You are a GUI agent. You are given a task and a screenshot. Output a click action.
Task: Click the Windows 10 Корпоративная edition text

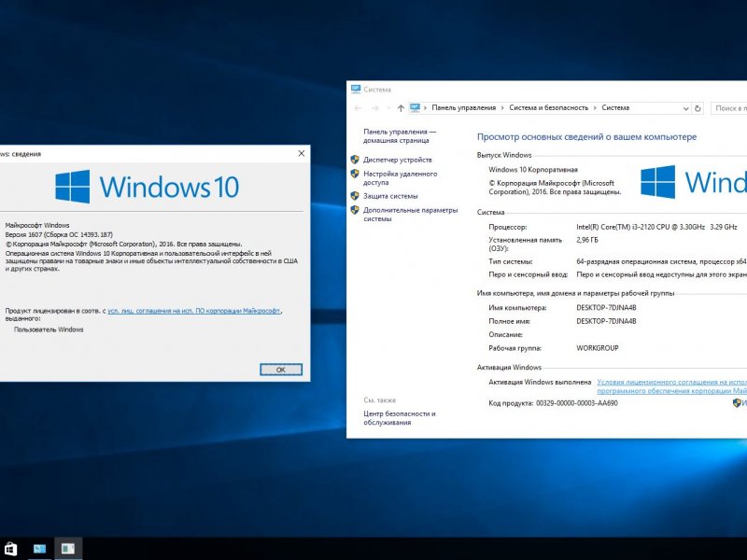click(533, 170)
